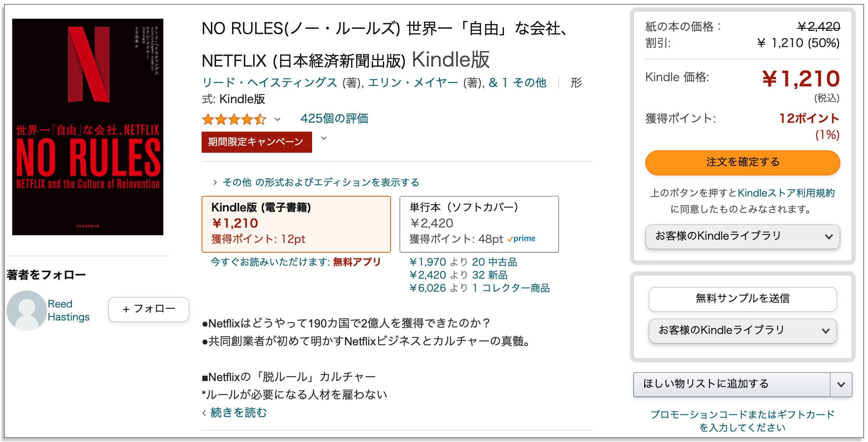Click the 期間限定キャンペーン badge

pyautogui.click(x=257, y=142)
